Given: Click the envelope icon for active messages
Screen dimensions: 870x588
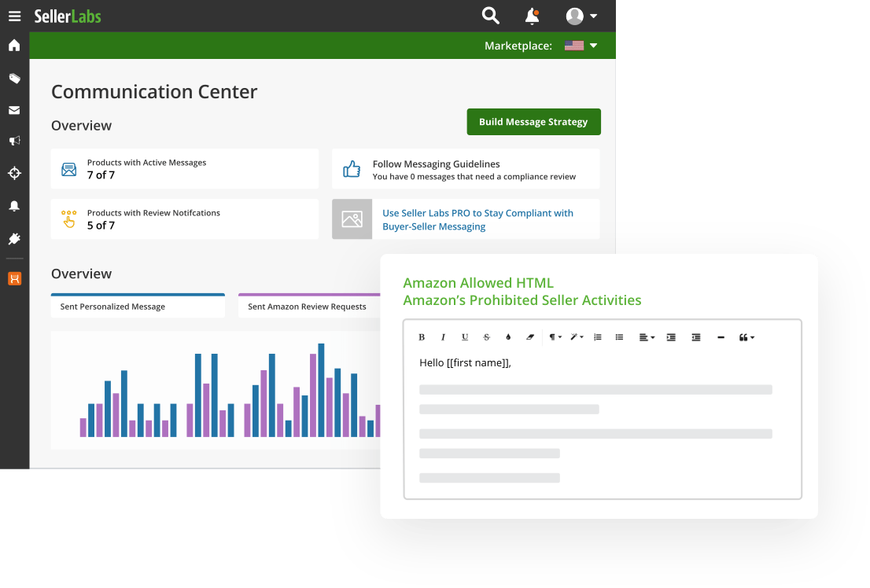Looking at the screenshot, I should [x=68, y=169].
